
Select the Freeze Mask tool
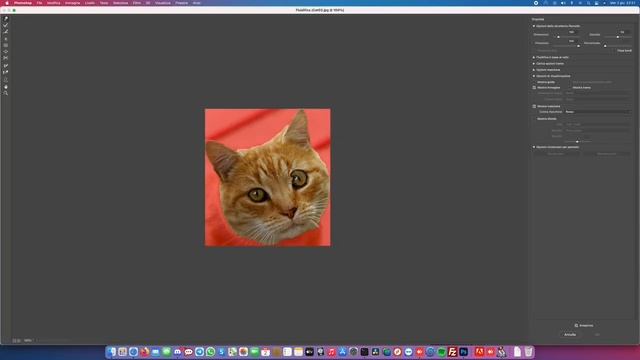click(6, 65)
